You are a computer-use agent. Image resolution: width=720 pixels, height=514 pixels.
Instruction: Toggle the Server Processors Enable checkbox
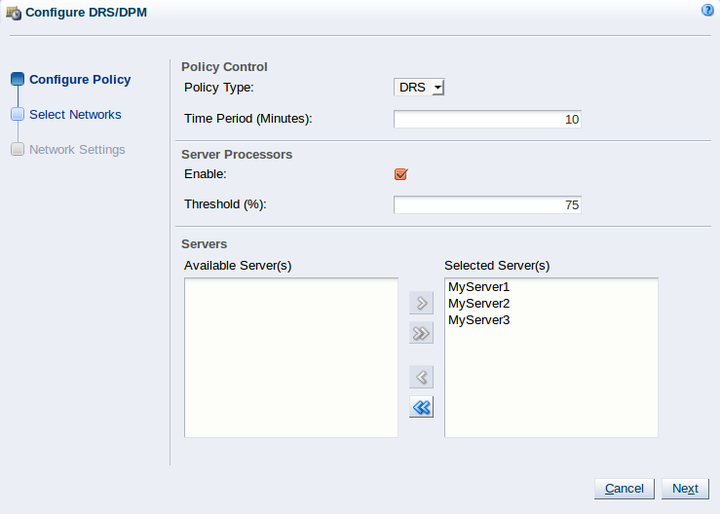pos(401,174)
